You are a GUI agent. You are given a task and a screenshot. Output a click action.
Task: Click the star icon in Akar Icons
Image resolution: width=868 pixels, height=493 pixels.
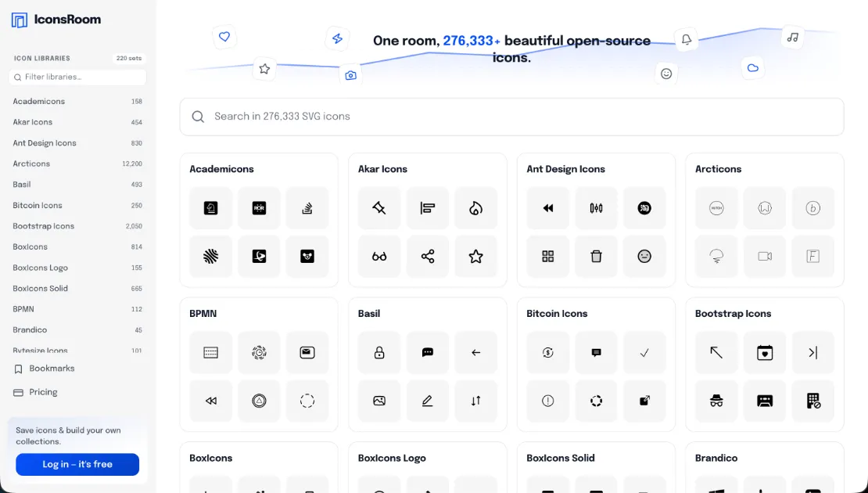click(x=475, y=257)
